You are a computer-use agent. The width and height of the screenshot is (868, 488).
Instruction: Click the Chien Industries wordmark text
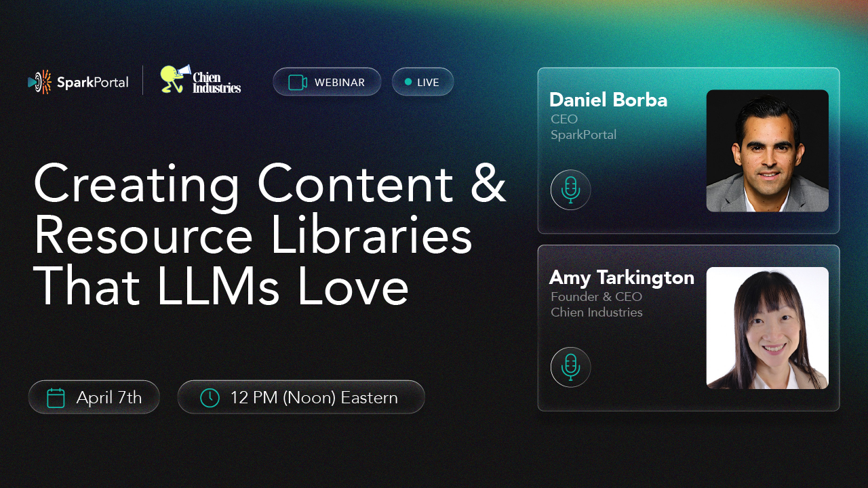217,83
